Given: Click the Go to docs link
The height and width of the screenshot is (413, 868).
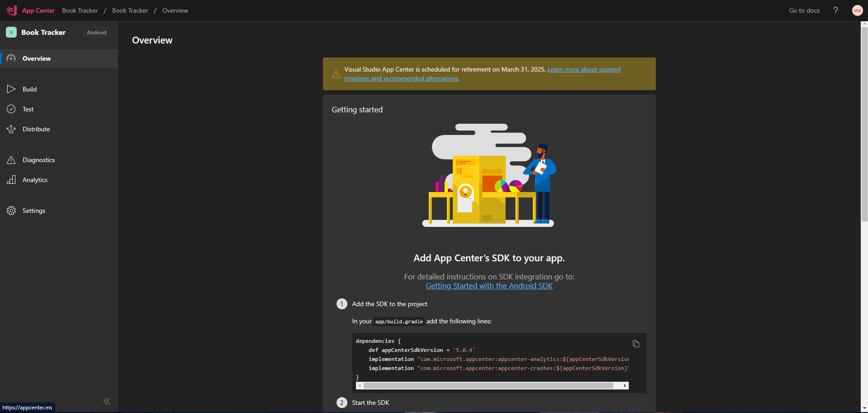Looking at the screenshot, I should (x=804, y=10).
